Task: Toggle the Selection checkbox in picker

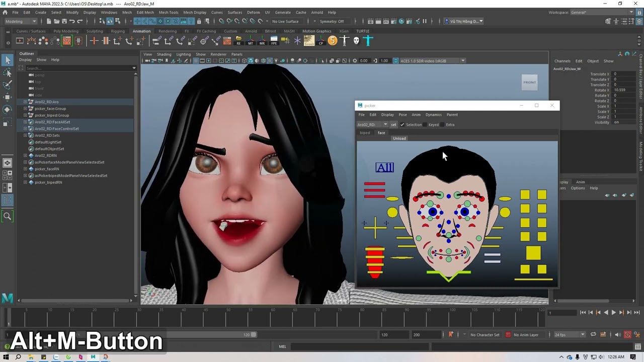Action: pos(402,125)
